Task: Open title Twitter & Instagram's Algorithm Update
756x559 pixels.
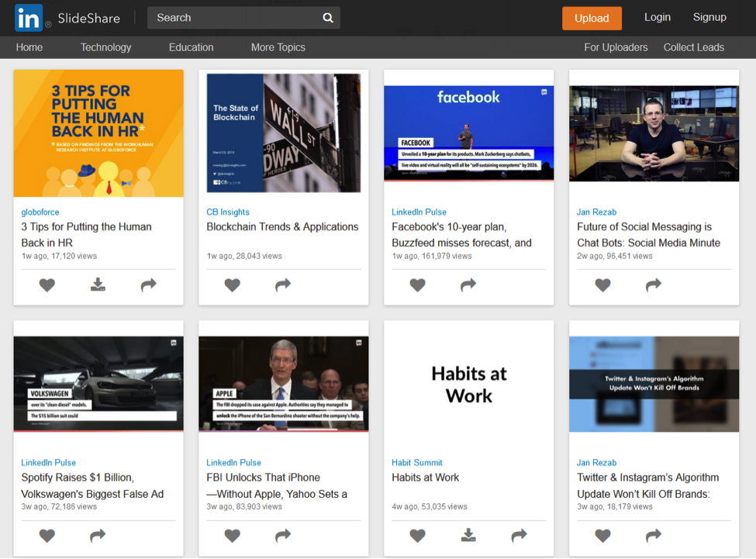Action: coord(648,486)
